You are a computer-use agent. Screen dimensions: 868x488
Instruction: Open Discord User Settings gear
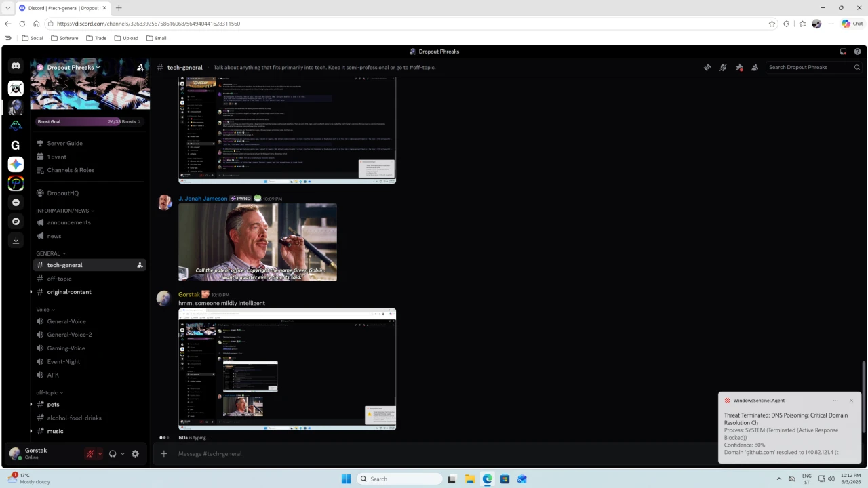pos(136,453)
